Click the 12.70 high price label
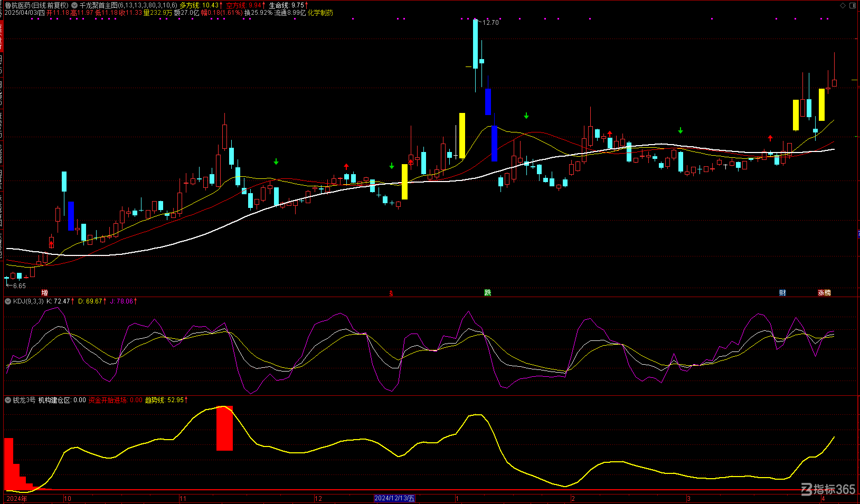 pos(490,23)
